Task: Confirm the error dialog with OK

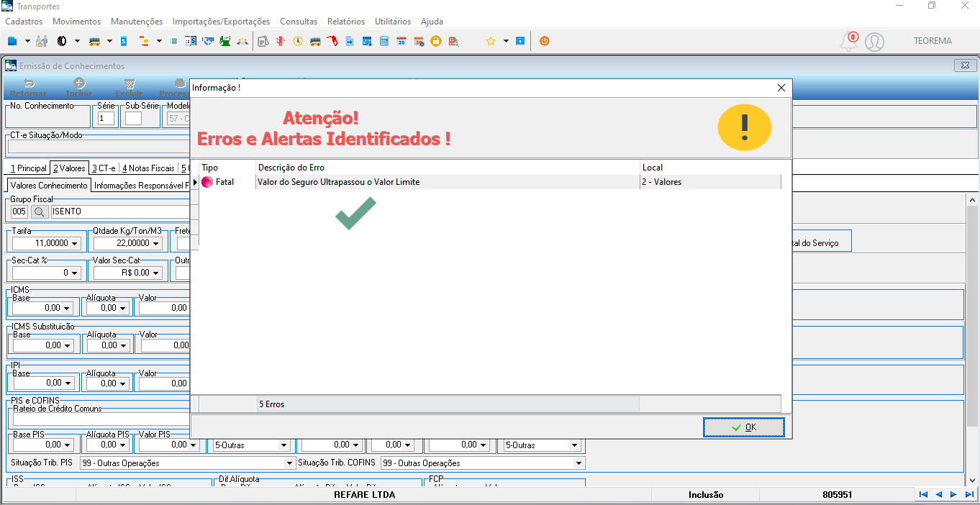Action: pyautogui.click(x=744, y=427)
